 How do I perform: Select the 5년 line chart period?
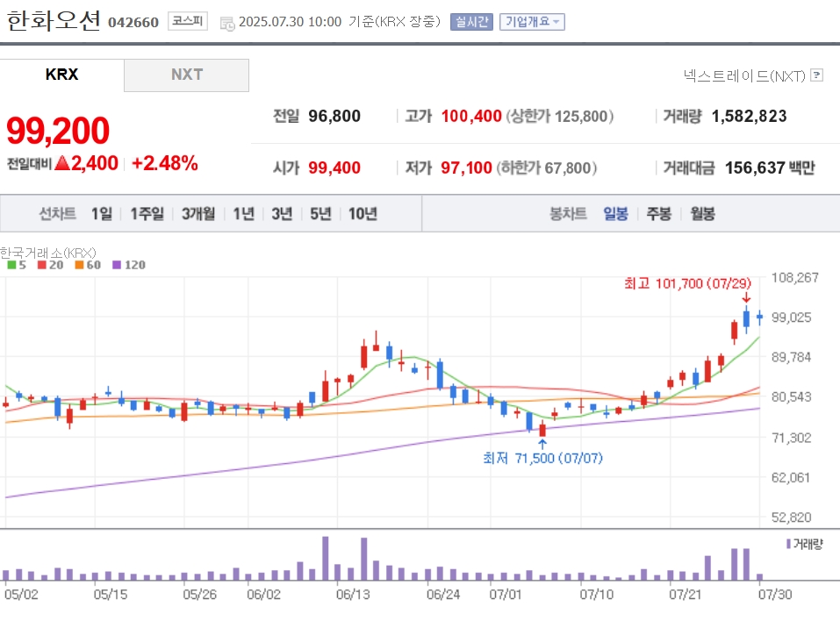tap(320, 214)
